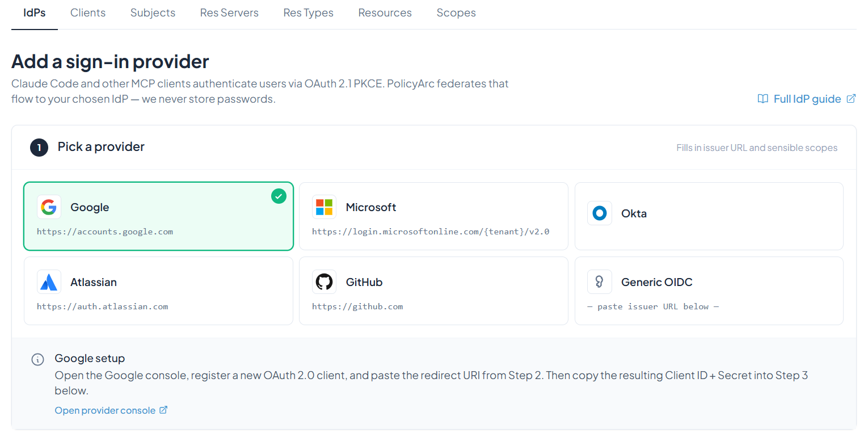Click the Okta logo icon

tap(600, 213)
